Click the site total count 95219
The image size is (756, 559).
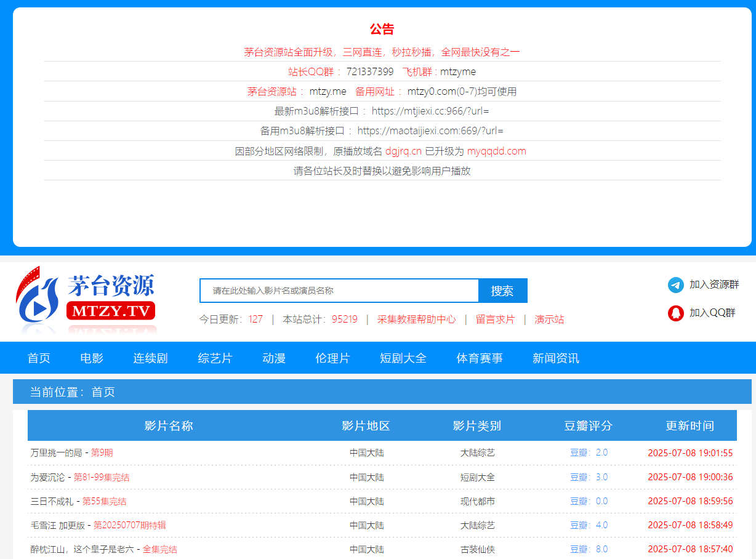click(x=345, y=320)
